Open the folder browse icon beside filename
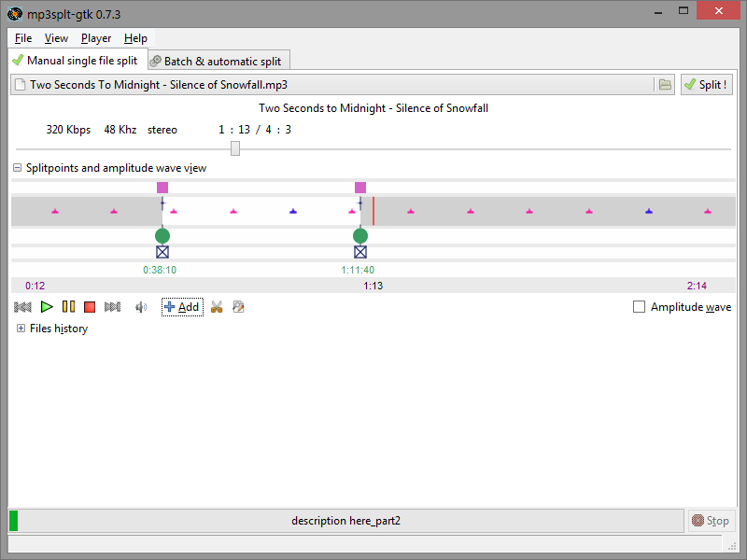 [x=665, y=85]
